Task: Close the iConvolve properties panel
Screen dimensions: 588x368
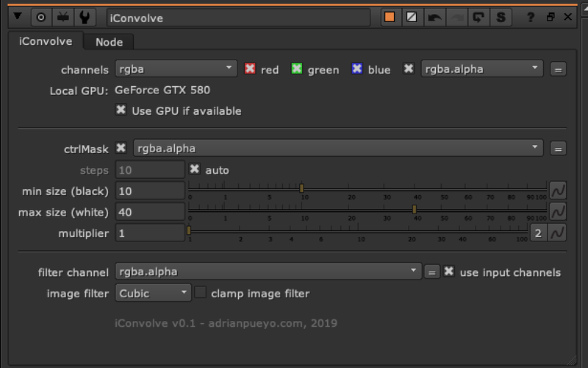Action: pos(567,17)
